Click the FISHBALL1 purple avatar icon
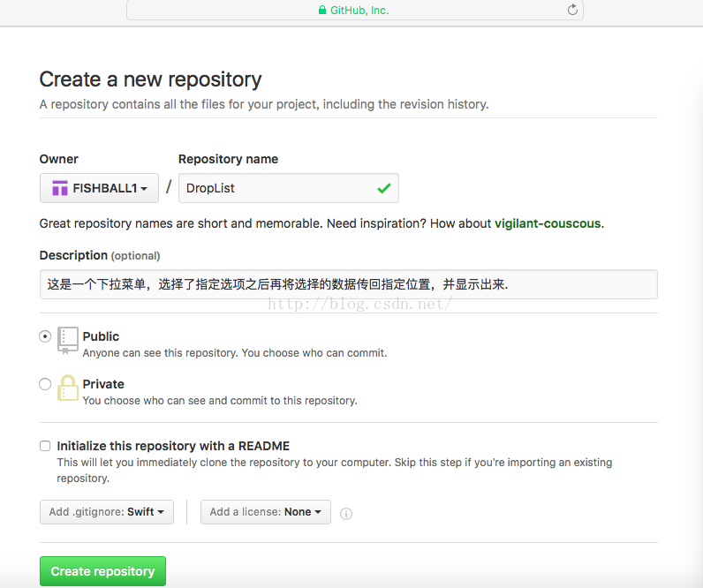 pyautogui.click(x=60, y=188)
